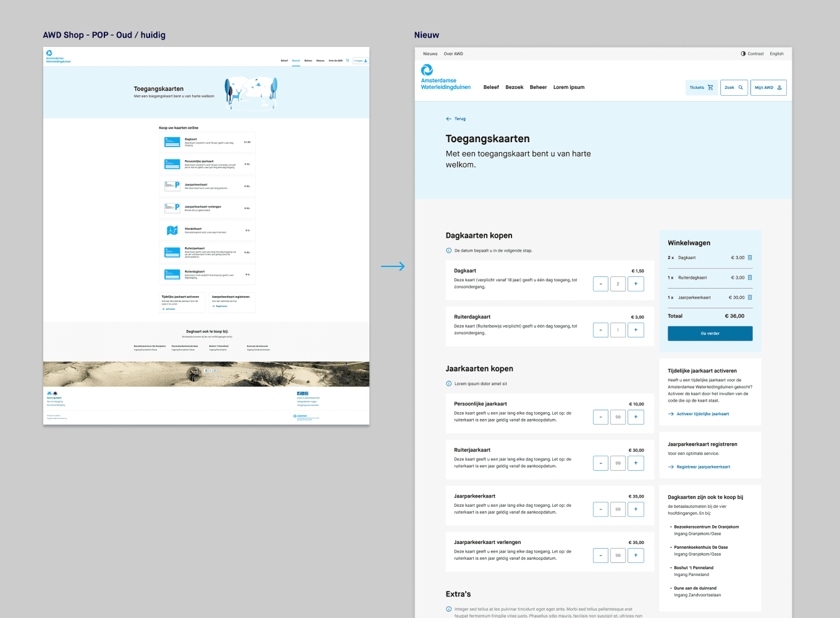Click Registreren link in old design
This screenshot has width=840, height=618.
coord(220,306)
